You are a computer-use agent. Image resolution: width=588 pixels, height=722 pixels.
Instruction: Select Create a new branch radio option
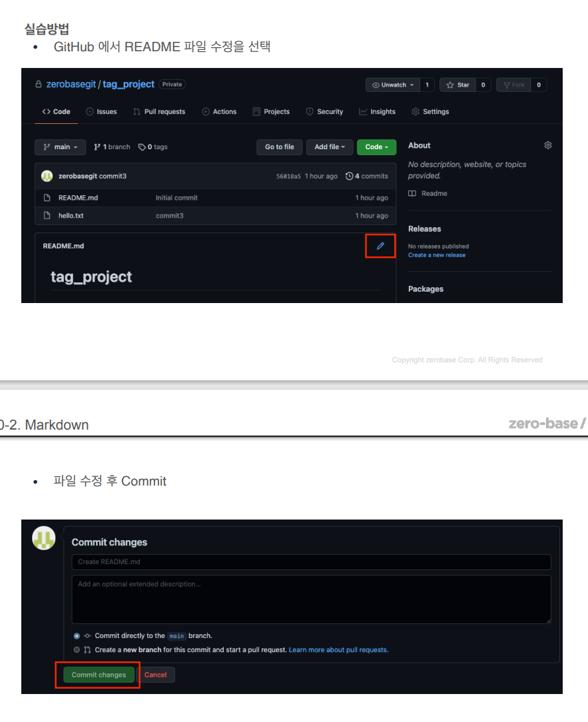pyautogui.click(x=77, y=649)
